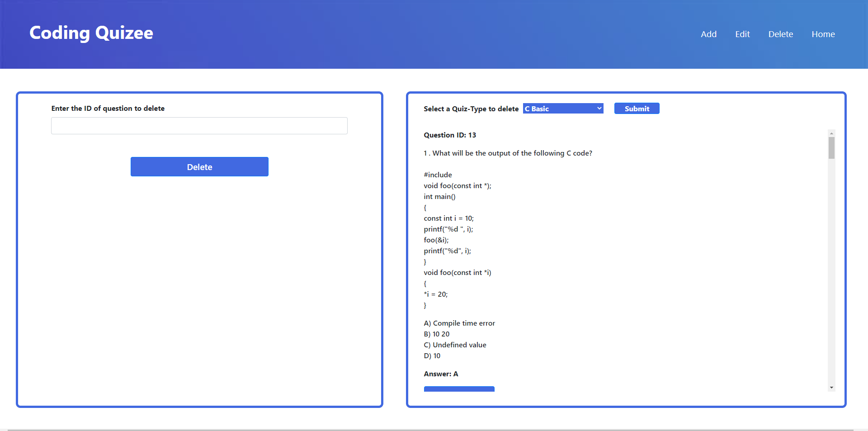Click the scrollbar thumb in the question panel
This screenshot has height=431, width=868.
831,147
